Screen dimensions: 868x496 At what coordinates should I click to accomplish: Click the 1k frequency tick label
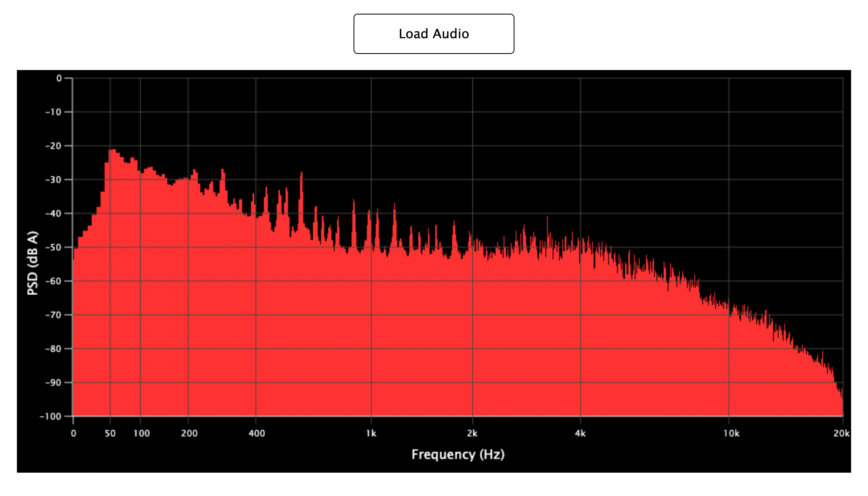(x=371, y=433)
